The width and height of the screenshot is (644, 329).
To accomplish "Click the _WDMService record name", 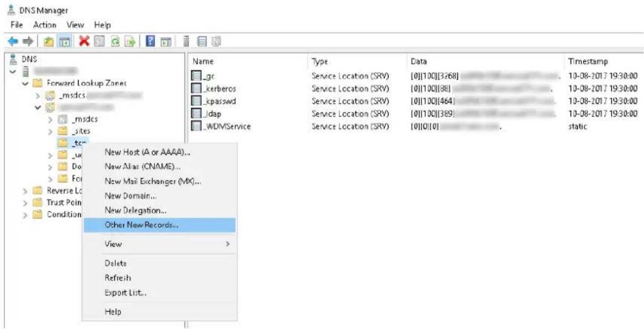I will tap(227, 127).
